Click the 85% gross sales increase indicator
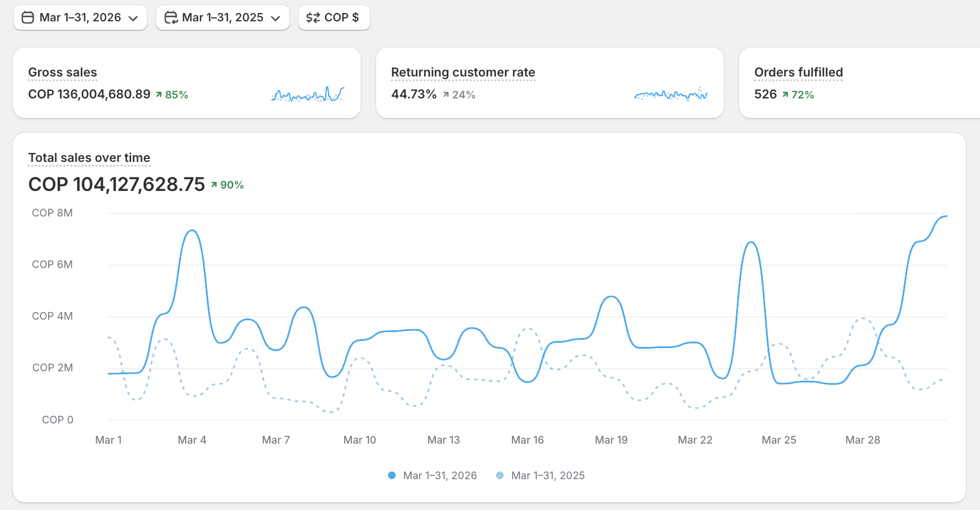This screenshot has height=510, width=980. pos(172,95)
